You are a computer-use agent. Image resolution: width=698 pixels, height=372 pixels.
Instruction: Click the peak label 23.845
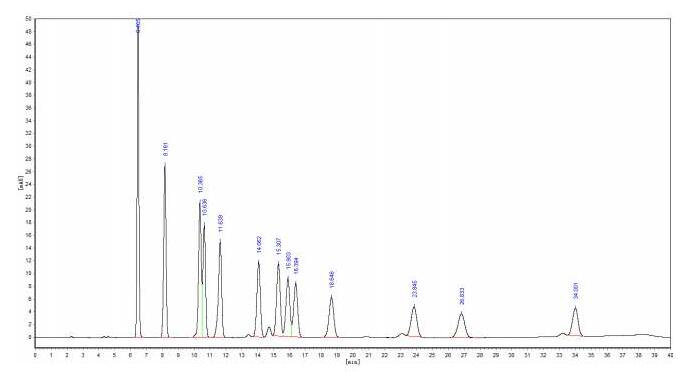coord(415,289)
